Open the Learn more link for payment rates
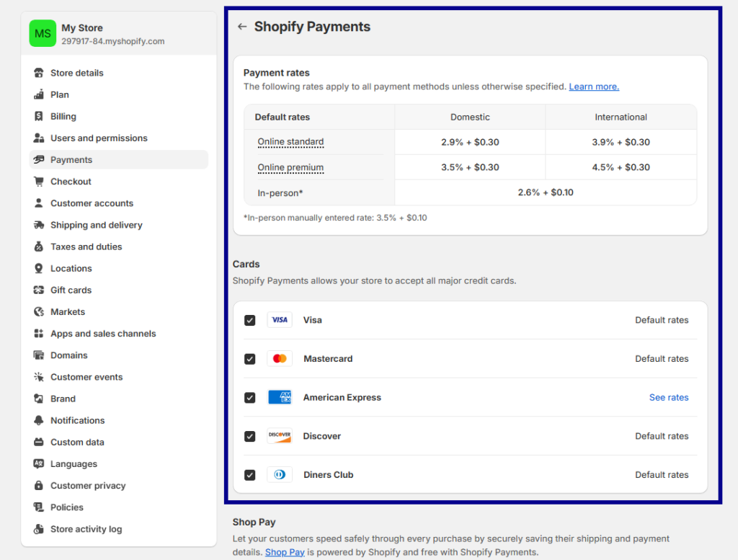738x560 pixels. tap(594, 86)
